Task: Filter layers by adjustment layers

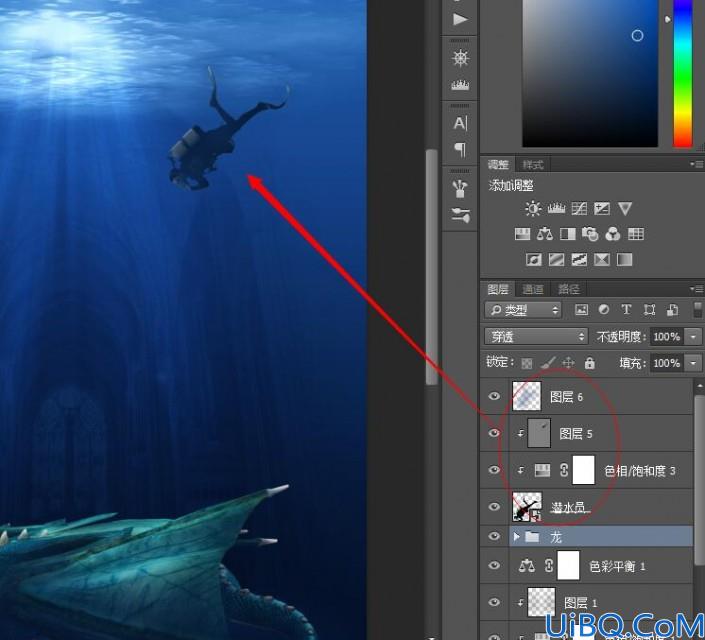Action: [604, 309]
